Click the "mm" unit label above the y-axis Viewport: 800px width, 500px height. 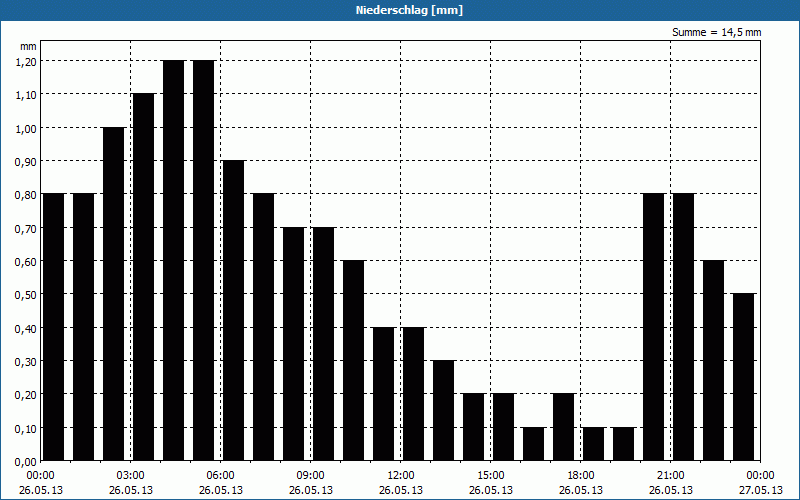coord(29,46)
